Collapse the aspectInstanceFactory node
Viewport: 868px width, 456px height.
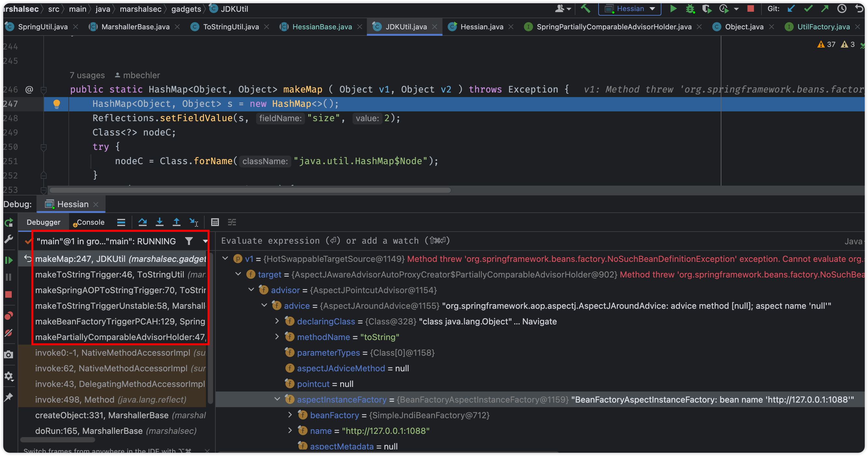click(277, 399)
